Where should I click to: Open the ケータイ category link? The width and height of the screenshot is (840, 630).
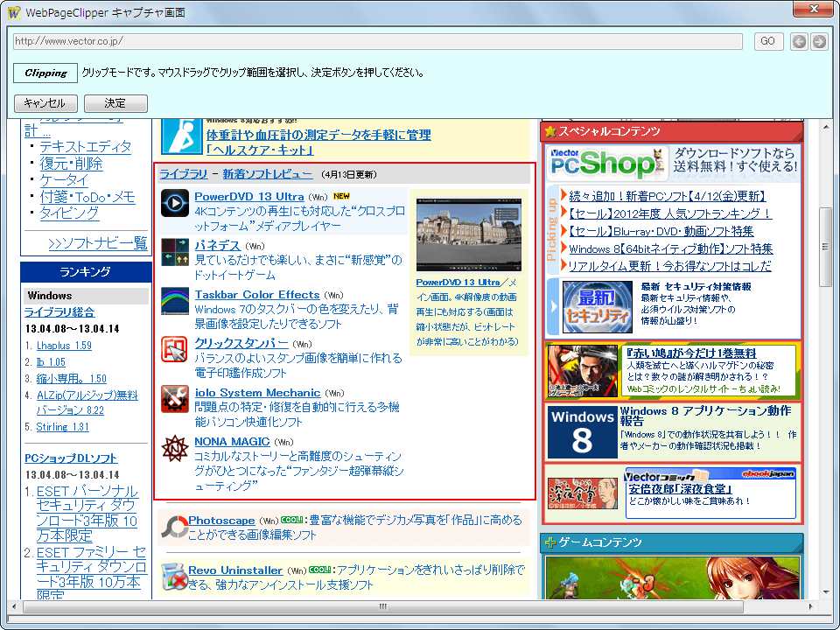(x=64, y=180)
